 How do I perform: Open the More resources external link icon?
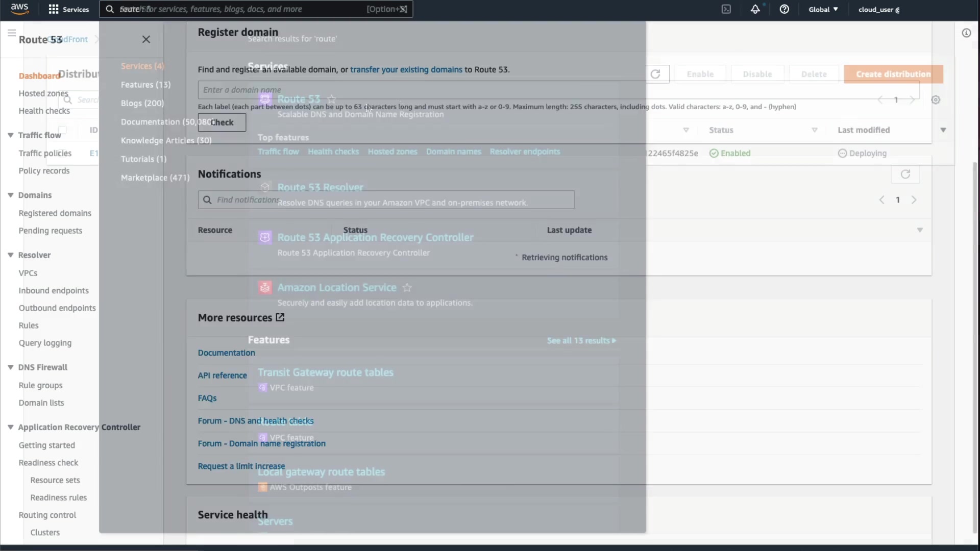point(280,317)
